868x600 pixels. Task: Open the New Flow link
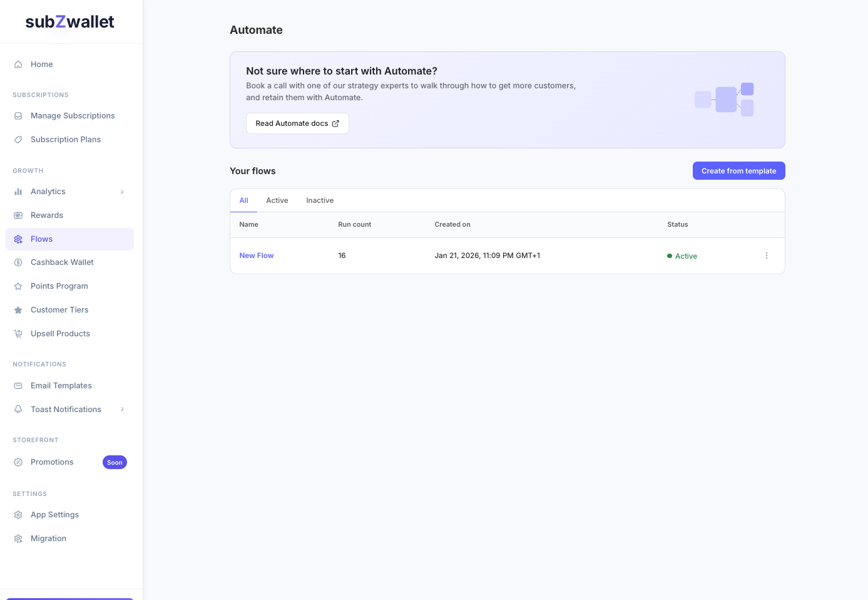[x=257, y=256]
